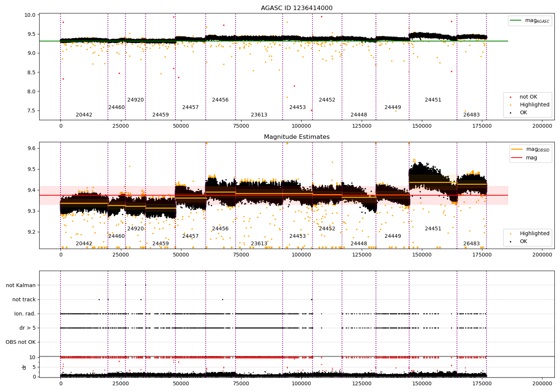Click OBSID label 24456 in Magnitude Estimates plot
560x392 pixels.
tap(220, 229)
